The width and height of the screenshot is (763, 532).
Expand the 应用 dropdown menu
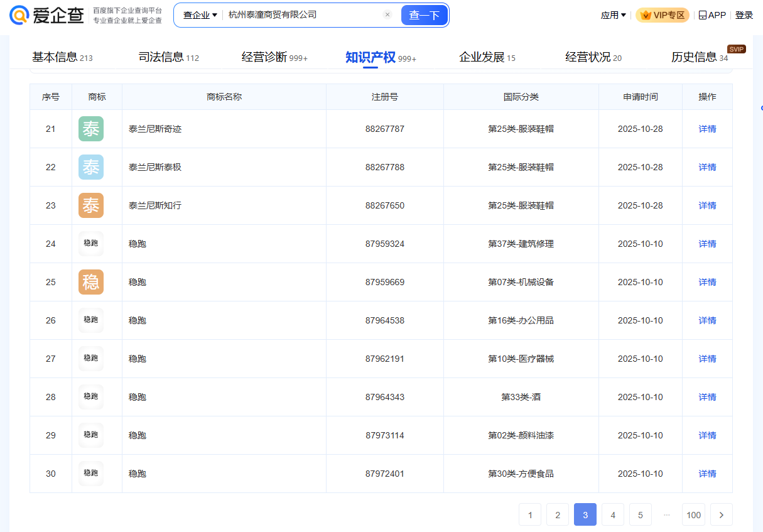[613, 15]
